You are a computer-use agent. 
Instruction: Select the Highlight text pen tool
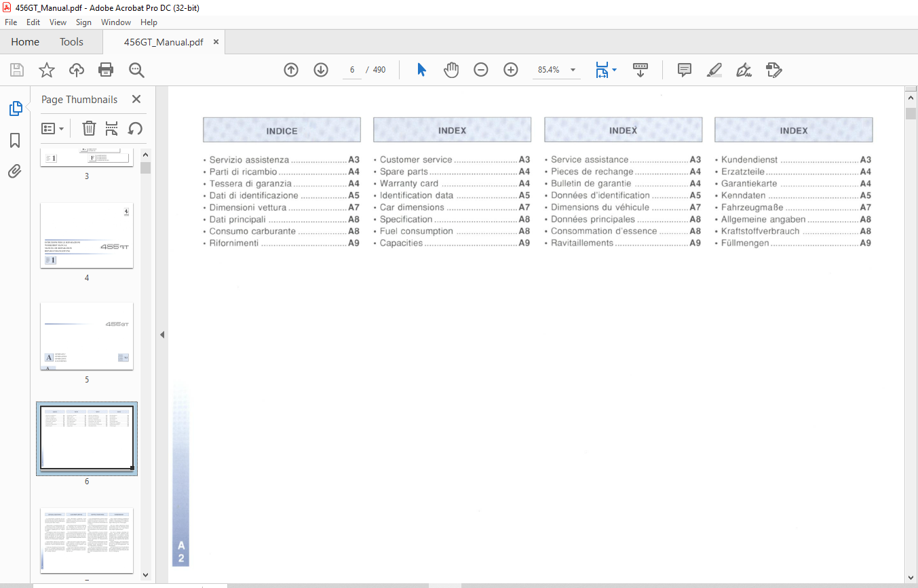point(714,70)
